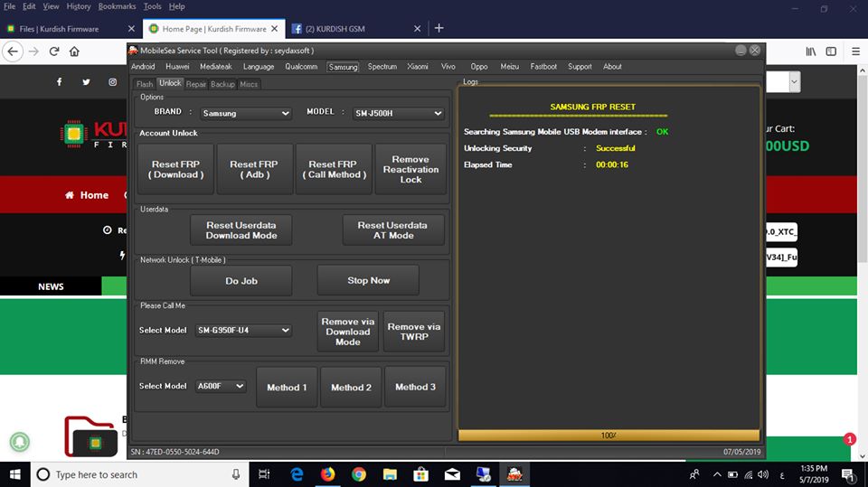Image resolution: width=868 pixels, height=487 pixels.
Task: Switch to the Repair tab
Action: pyautogui.click(x=196, y=84)
